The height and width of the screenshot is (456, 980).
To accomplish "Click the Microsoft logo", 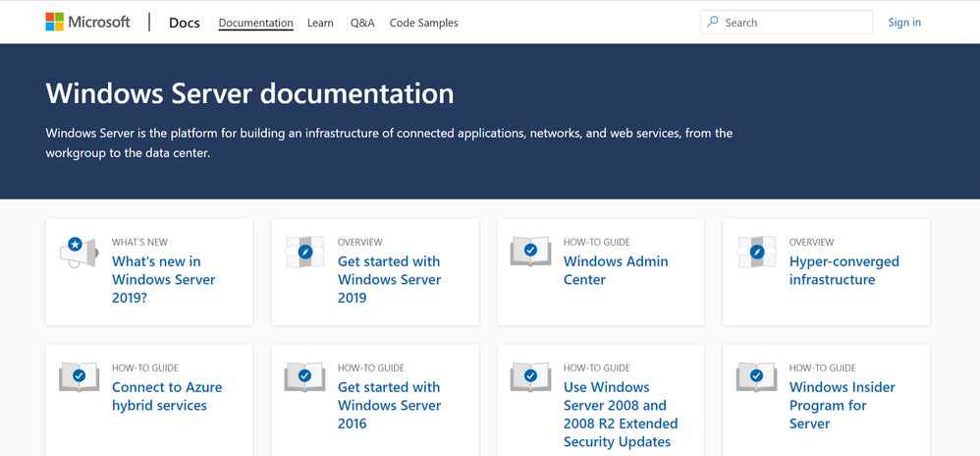I will point(87,22).
